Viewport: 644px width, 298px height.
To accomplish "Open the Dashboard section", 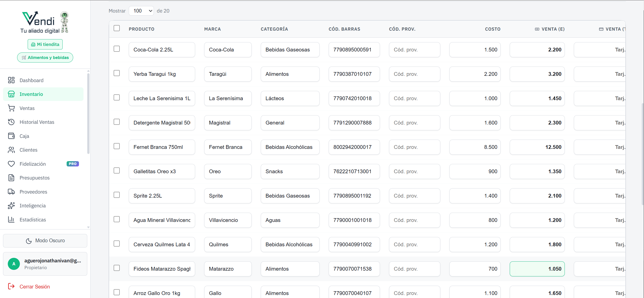I will (x=31, y=80).
